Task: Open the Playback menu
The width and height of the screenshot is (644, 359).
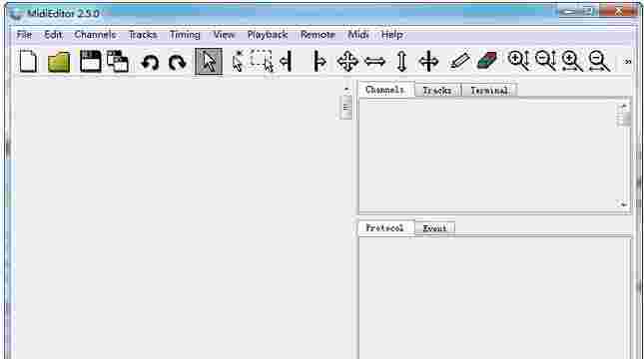Action: 268,35
